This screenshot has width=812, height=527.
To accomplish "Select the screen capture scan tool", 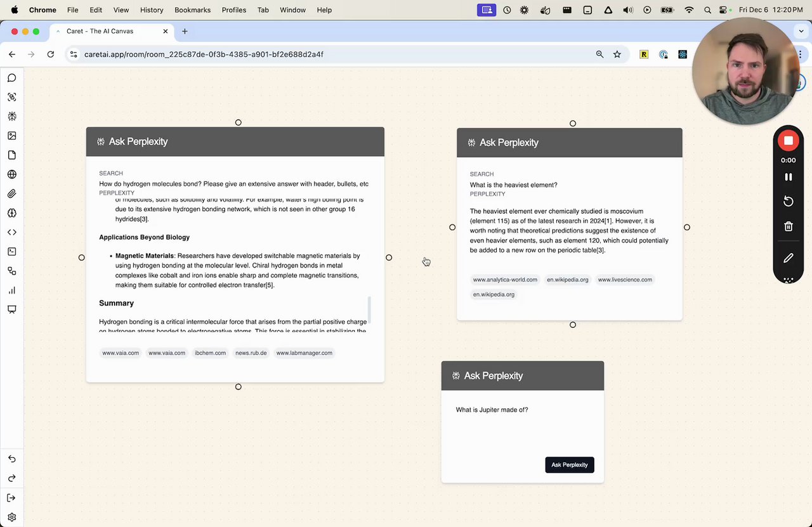I will [11, 97].
